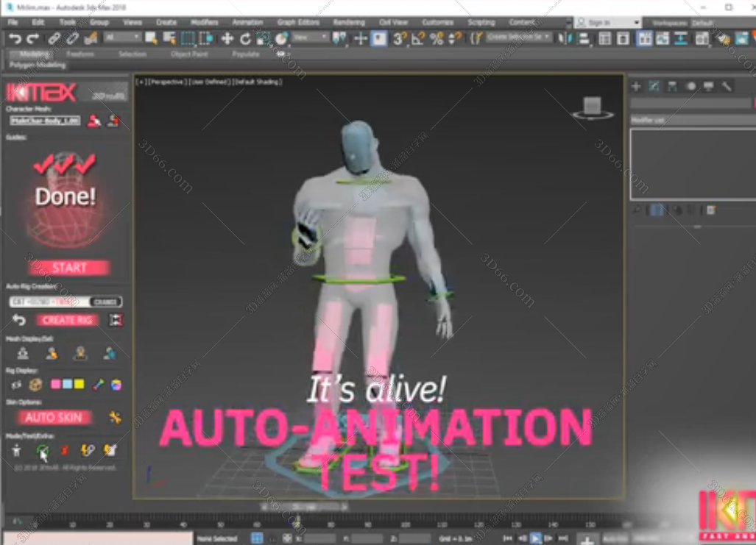Click the first Mesh Display icon

(23, 353)
